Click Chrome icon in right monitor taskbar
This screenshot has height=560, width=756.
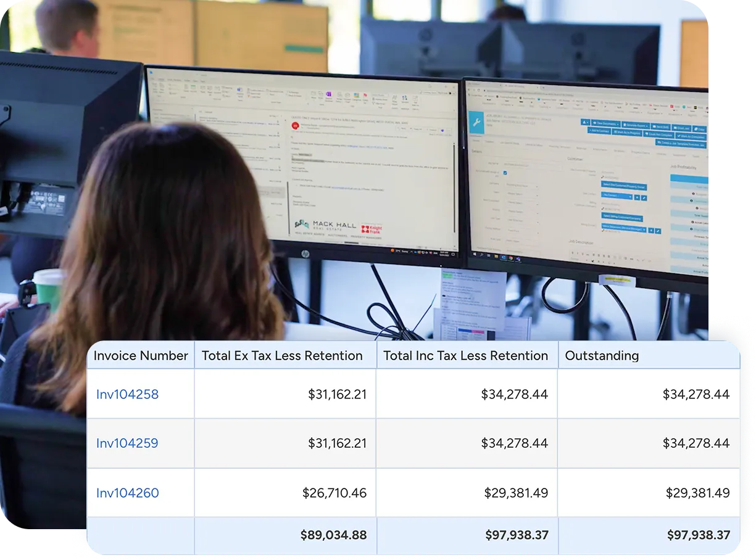pos(511,258)
